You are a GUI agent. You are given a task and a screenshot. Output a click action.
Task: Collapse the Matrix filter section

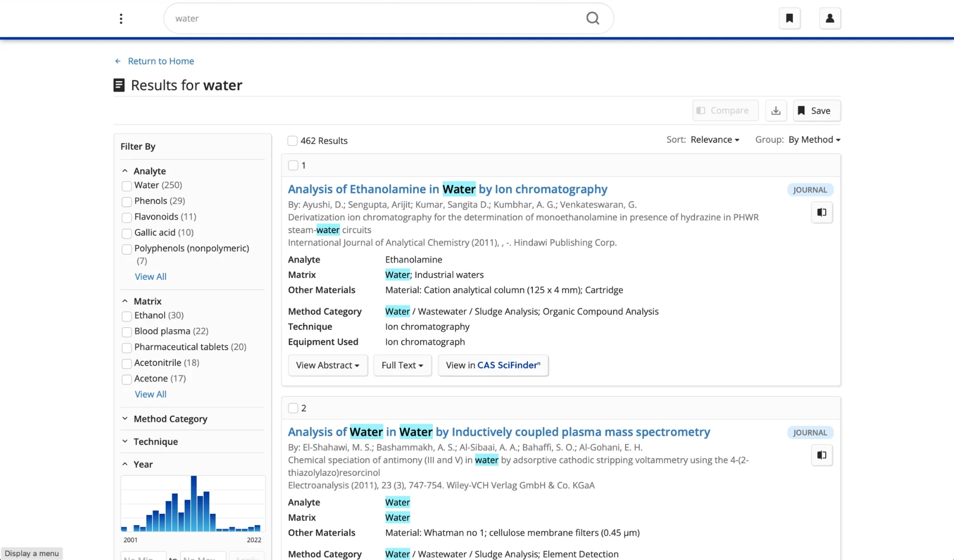[125, 301]
